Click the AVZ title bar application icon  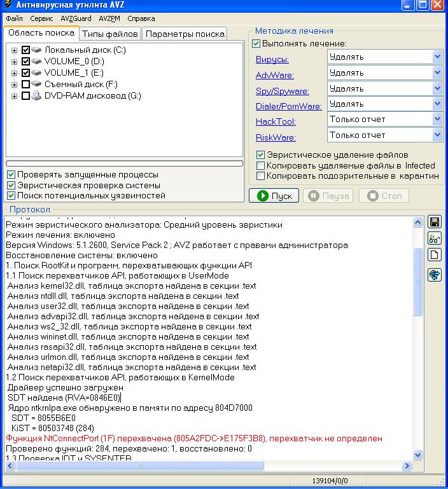coord(8,5)
